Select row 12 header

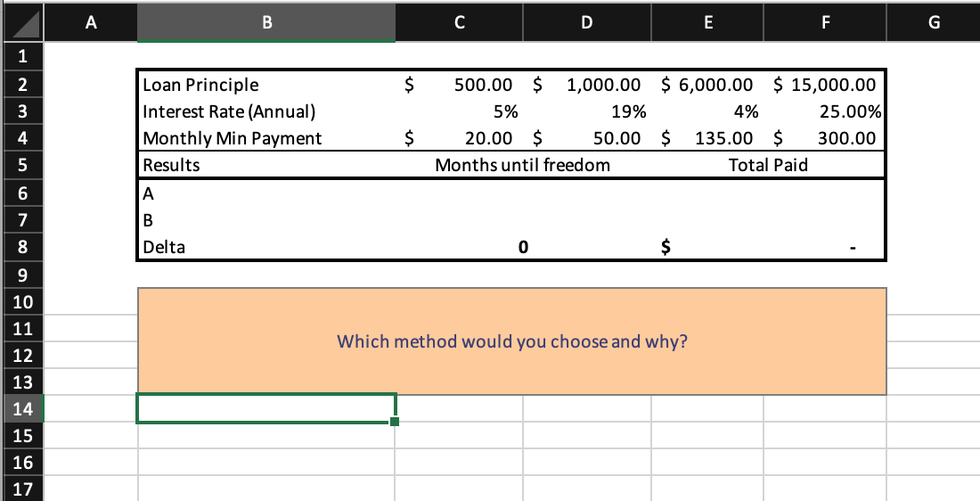click(22, 355)
